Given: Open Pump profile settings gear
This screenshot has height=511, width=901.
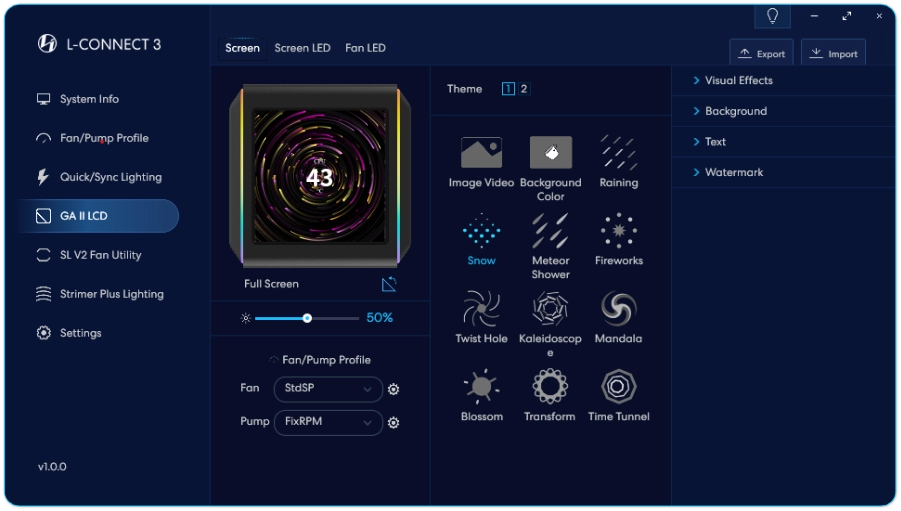Looking at the screenshot, I should [393, 422].
